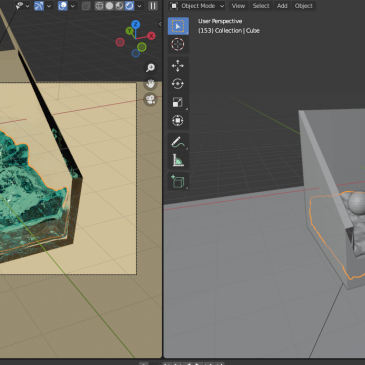Screen dimensions: 365x365
Task: Activate the Transform tool
Action: pyautogui.click(x=178, y=120)
